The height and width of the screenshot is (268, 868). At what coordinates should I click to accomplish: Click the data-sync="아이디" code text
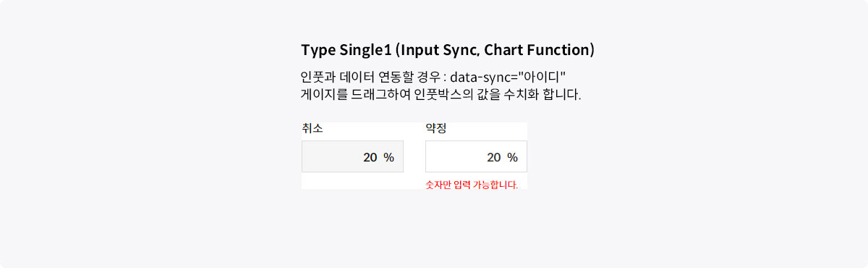coord(508,77)
